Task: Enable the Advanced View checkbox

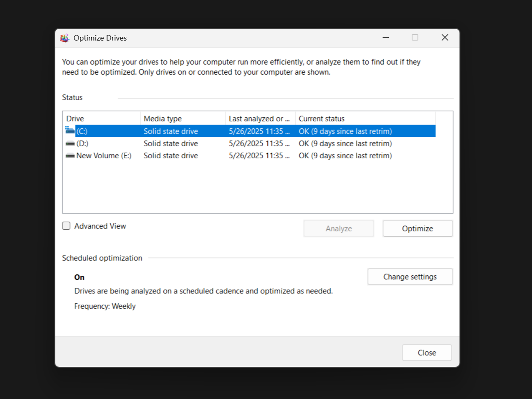Action: tap(66, 226)
